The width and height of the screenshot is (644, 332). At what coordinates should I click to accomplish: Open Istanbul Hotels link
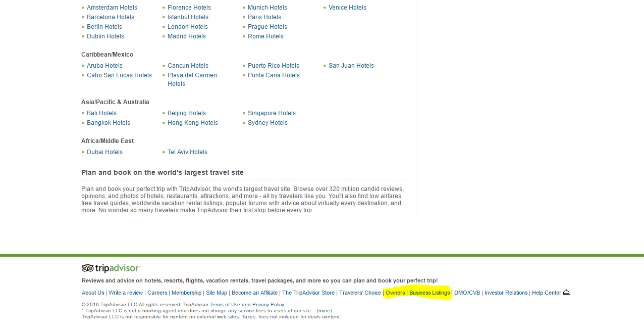click(188, 17)
